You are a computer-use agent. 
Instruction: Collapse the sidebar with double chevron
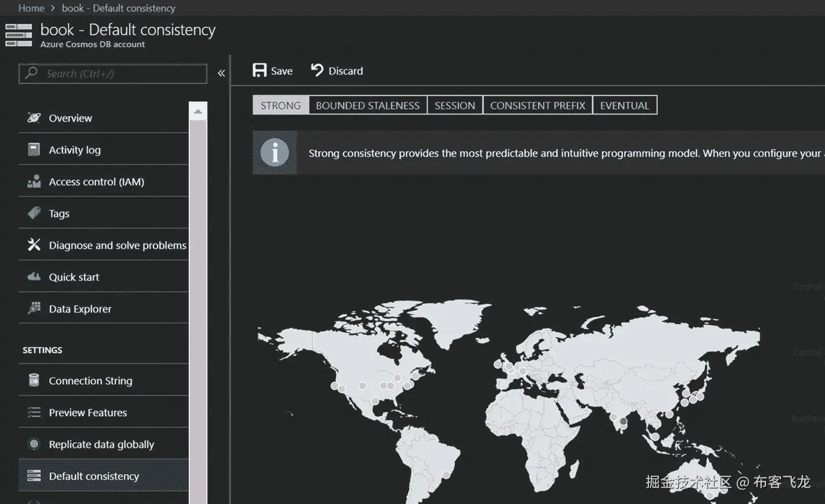click(x=221, y=73)
